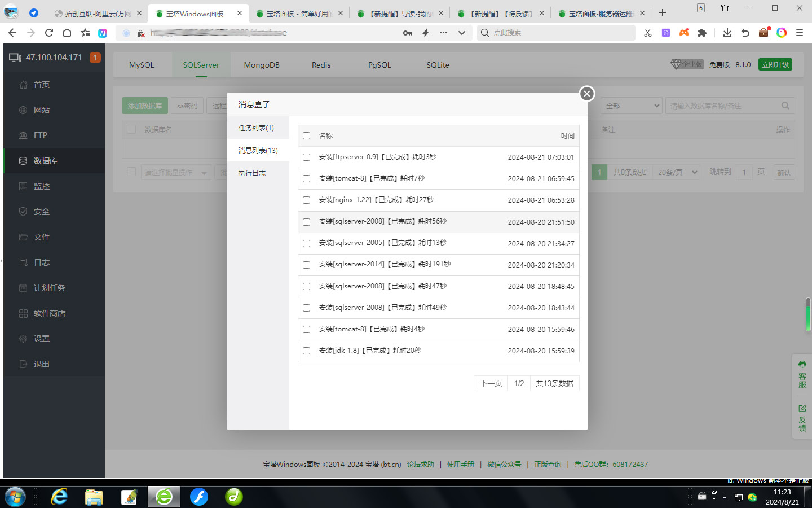Tick the select-all checkbox in message header

coord(307,136)
